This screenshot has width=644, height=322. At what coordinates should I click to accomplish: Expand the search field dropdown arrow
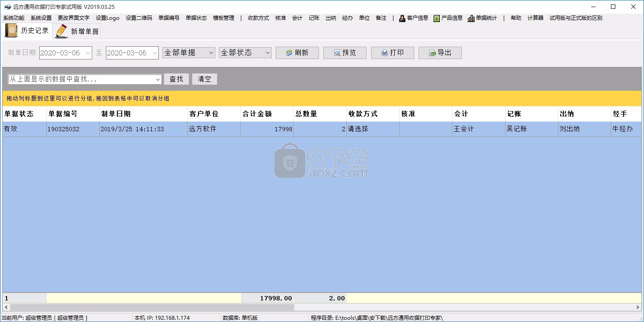point(158,79)
